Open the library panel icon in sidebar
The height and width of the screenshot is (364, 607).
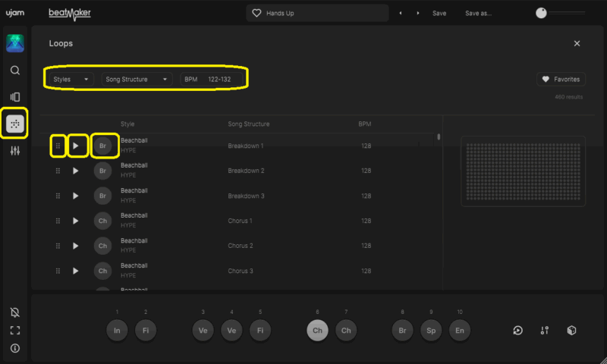click(x=14, y=97)
